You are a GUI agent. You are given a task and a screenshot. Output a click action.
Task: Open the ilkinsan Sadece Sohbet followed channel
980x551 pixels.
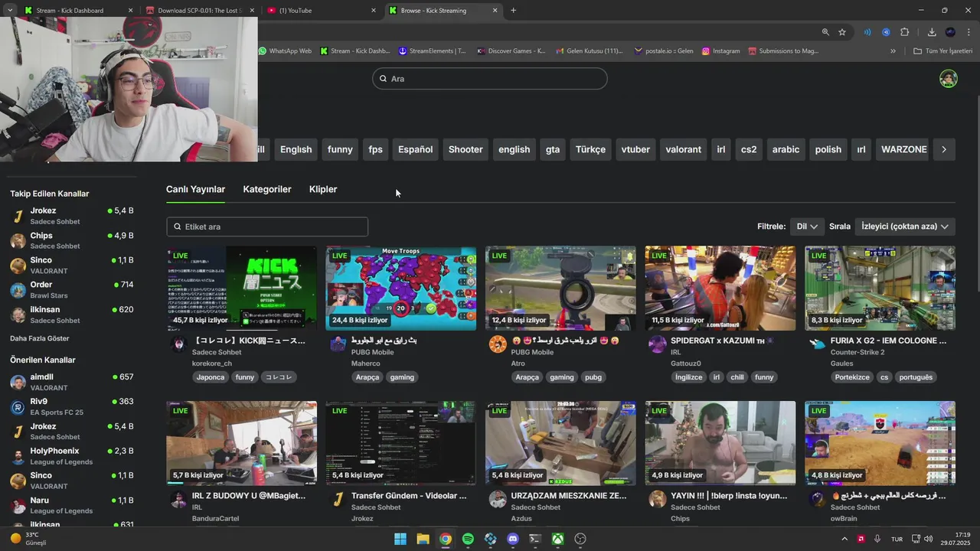click(72, 315)
